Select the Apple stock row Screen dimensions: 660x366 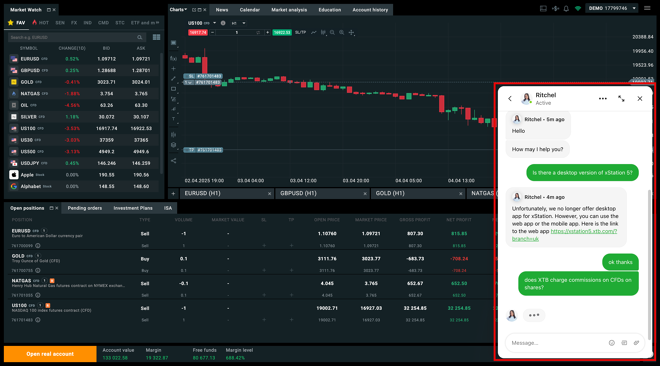(83, 175)
